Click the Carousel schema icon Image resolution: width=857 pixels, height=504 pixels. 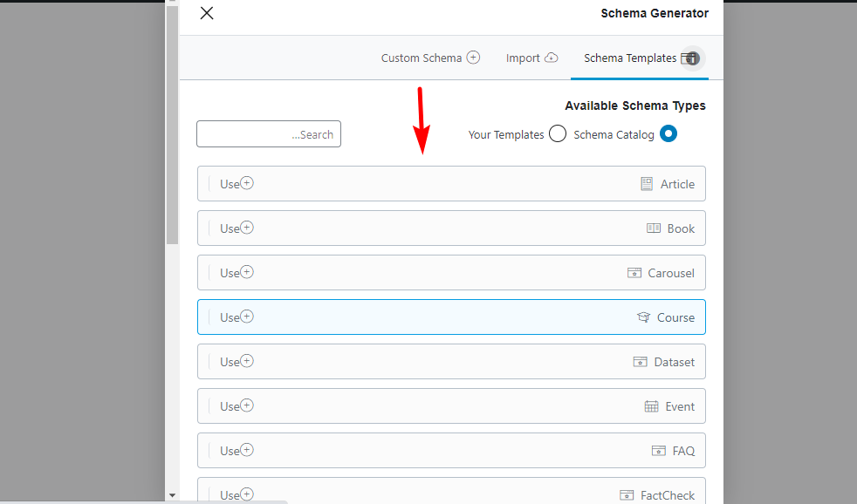(634, 273)
